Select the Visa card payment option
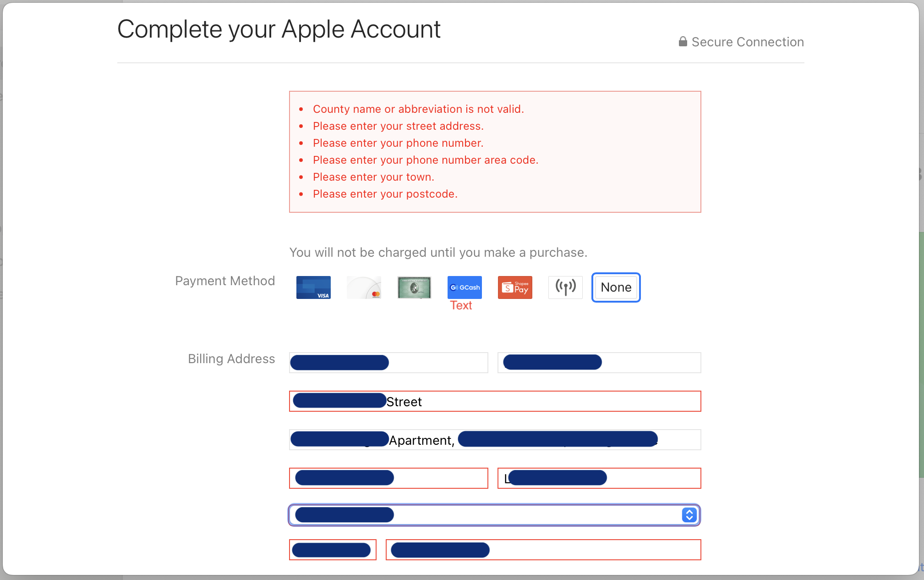Image resolution: width=924 pixels, height=580 pixels. (x=313, y=287)
